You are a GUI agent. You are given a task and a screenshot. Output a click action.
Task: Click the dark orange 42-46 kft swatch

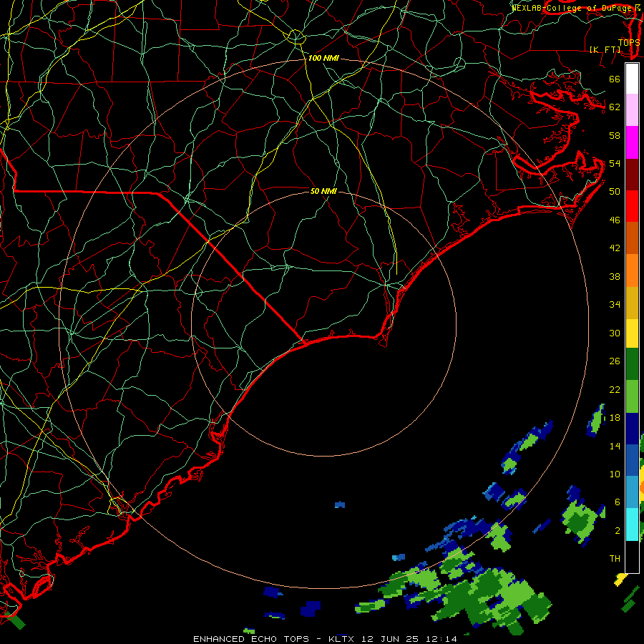632,238
